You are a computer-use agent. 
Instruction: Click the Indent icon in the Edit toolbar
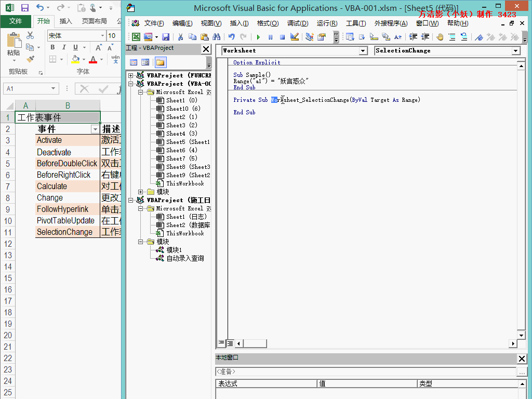click(x=413, y=37)
